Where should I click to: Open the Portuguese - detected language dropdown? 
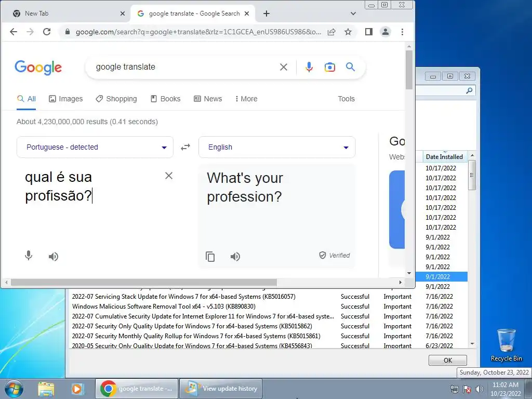point(95,147)
